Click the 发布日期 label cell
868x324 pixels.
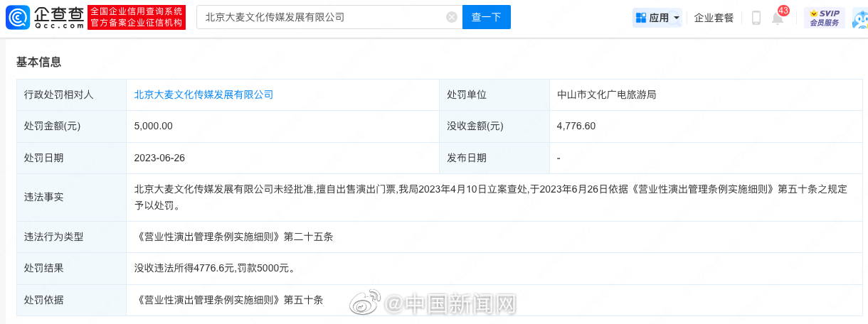(494, 158)
